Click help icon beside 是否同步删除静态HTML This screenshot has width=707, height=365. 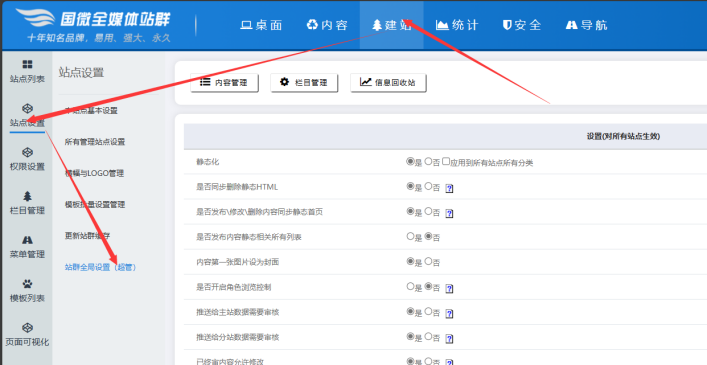tap(449, 188)
